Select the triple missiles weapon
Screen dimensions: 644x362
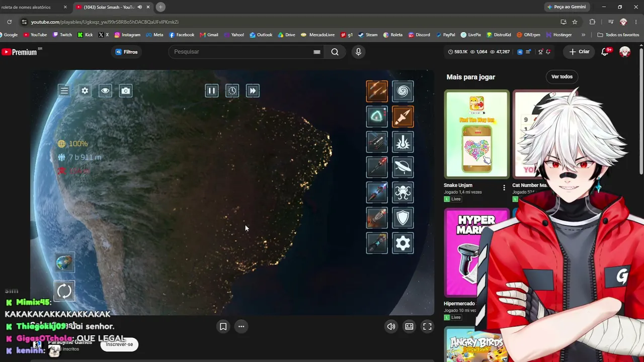(377, 91)
